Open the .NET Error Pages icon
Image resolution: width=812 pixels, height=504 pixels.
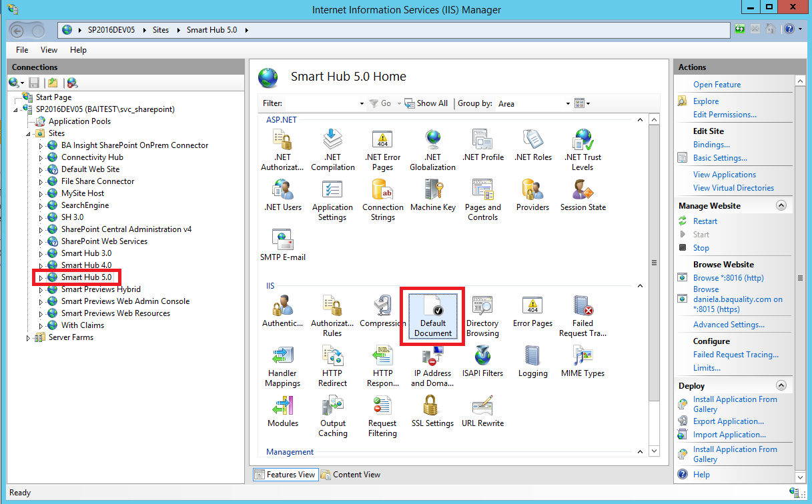(x=382, y=149)
